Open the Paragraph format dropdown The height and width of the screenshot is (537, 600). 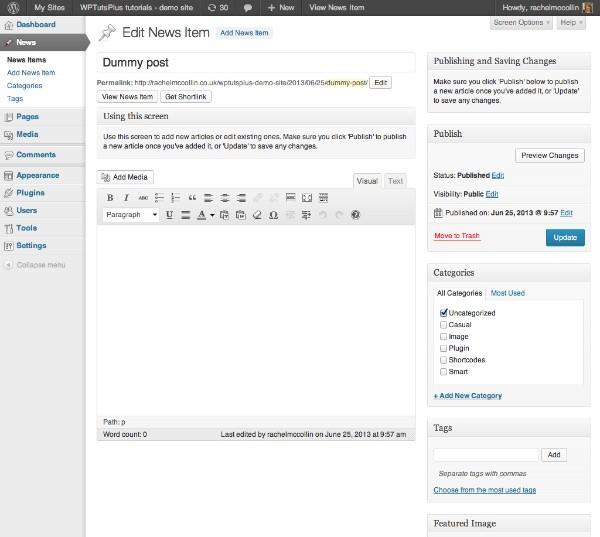tap(131, 215)
